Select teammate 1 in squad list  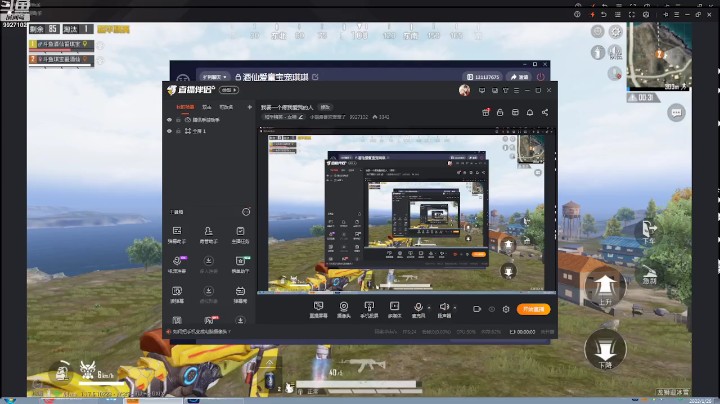point(61,45)
